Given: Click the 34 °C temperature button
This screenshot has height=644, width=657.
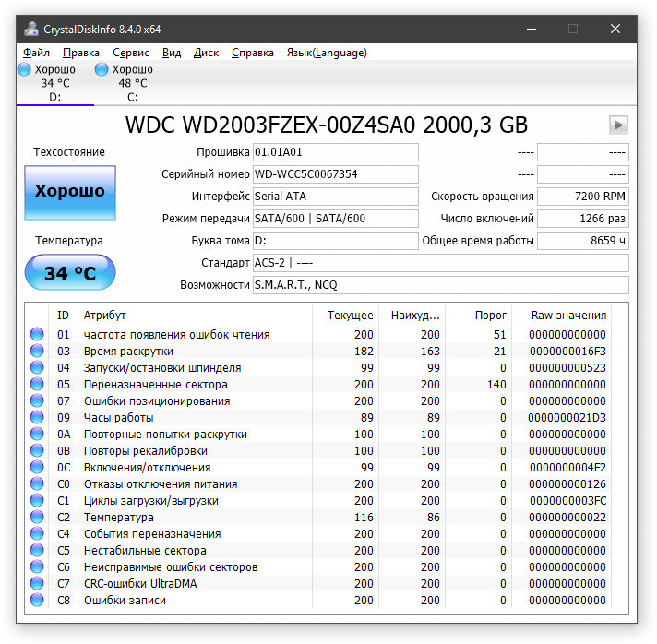Looking at the screenshot, I should pyautogui.click(x=70, y=274).
